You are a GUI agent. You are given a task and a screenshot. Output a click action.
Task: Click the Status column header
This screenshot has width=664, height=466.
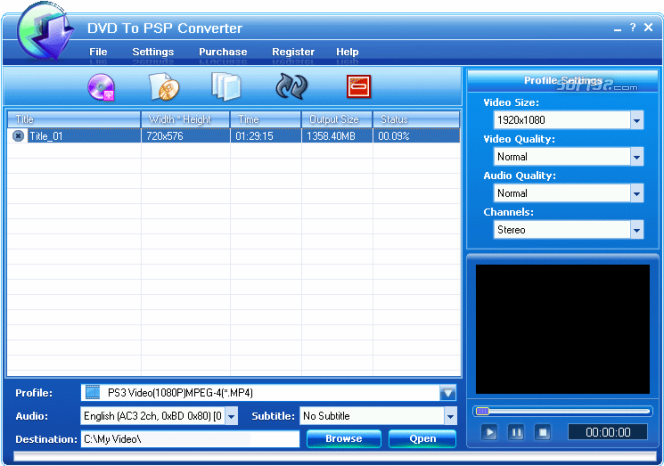click(x=416, y=119)
